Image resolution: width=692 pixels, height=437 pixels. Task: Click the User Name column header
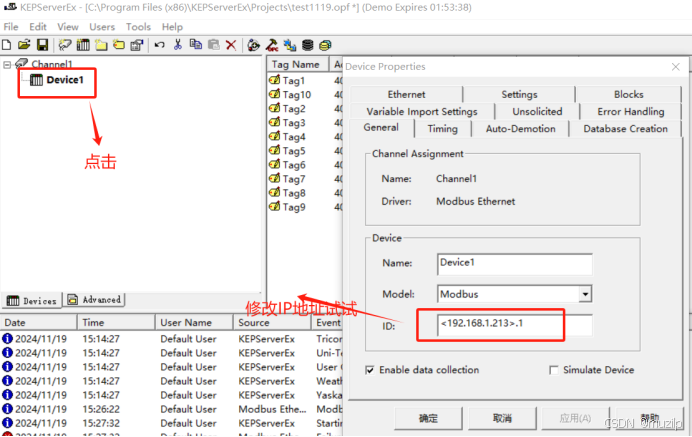(x=194, y=323)
